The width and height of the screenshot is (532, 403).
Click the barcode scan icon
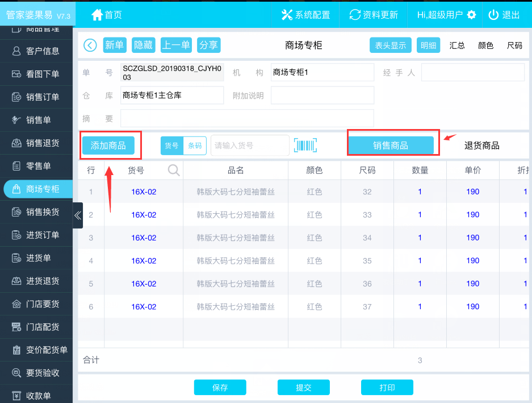click(305, 146)
